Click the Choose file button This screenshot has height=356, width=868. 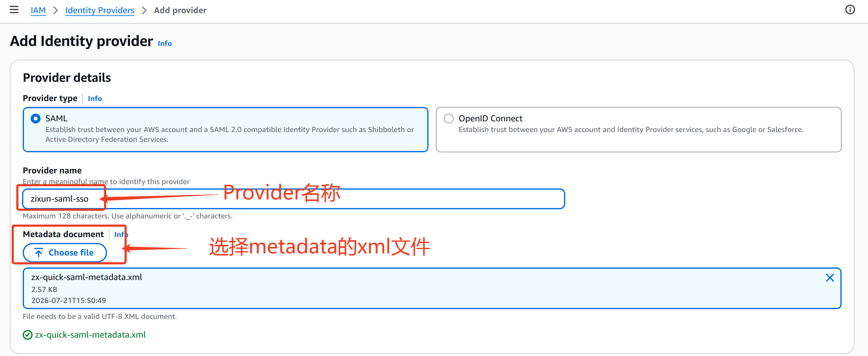pyautogui.click(x=65, y=253)
